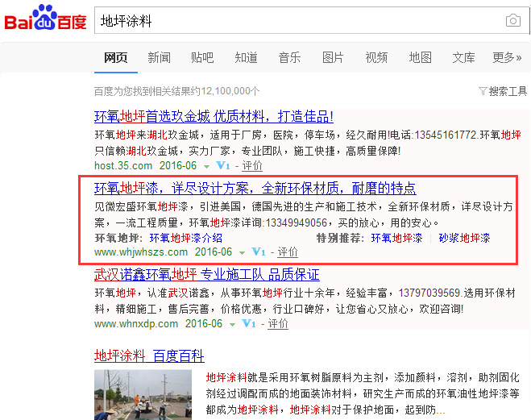Click the filter icon beside 搜索工具

click(483, 91)
